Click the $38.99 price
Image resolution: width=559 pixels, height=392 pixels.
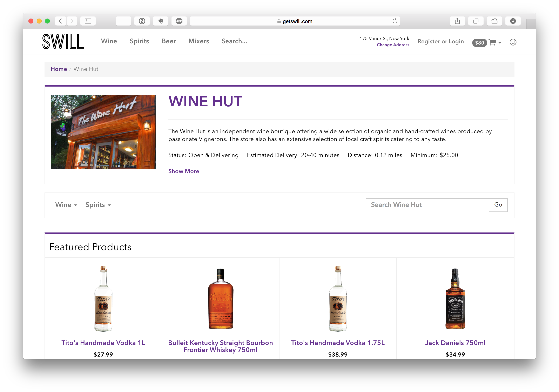338,354
